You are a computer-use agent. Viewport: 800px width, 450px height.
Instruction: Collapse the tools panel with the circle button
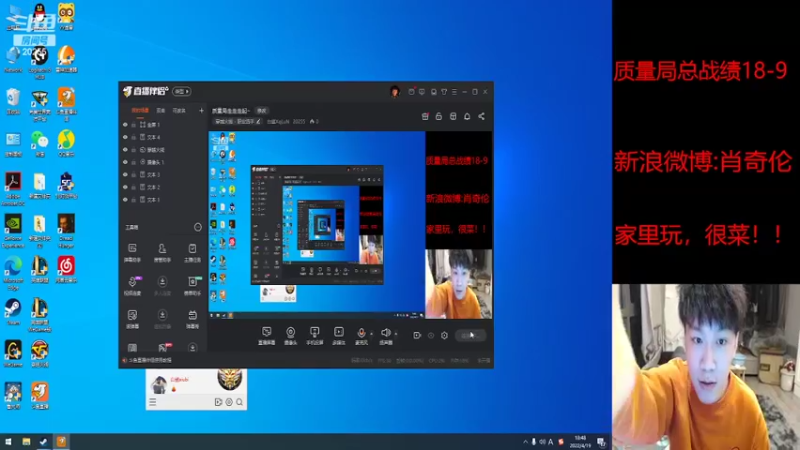[198, 227]
